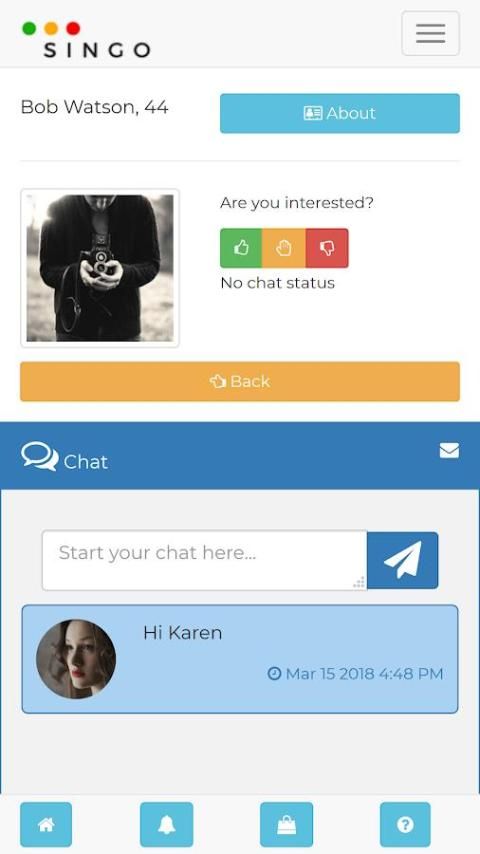Open notifications bell in bottom bar
Image resolution: width=480 pixels, height=854 pixels.
click(x=166, y=825)
